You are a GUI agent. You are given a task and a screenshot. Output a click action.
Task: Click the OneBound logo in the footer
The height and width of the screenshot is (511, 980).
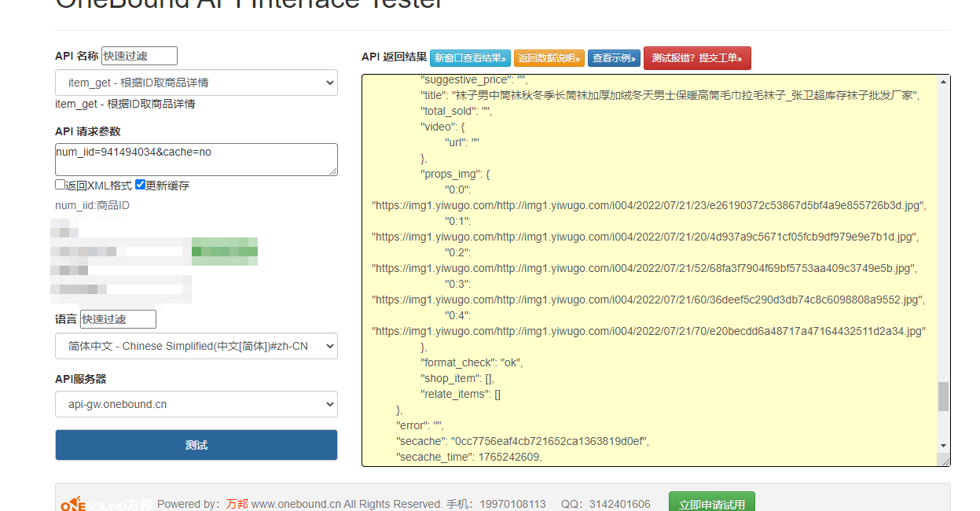point(106,504)
